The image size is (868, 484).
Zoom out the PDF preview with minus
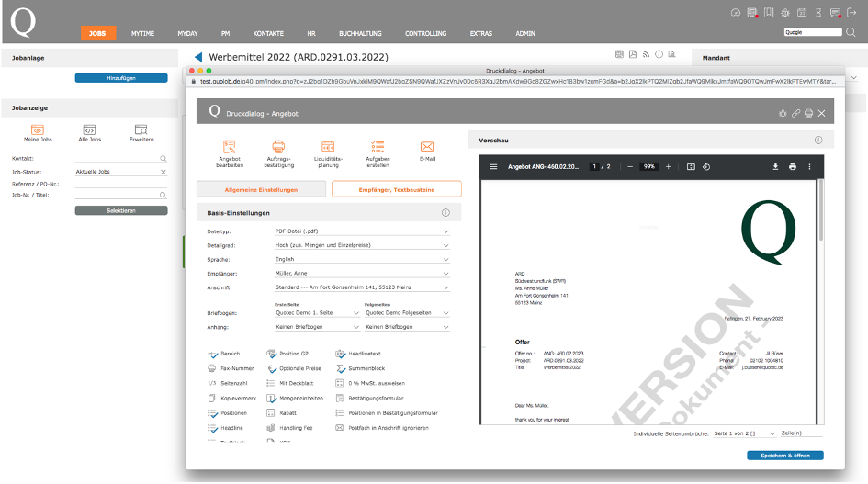click(630, 166)
